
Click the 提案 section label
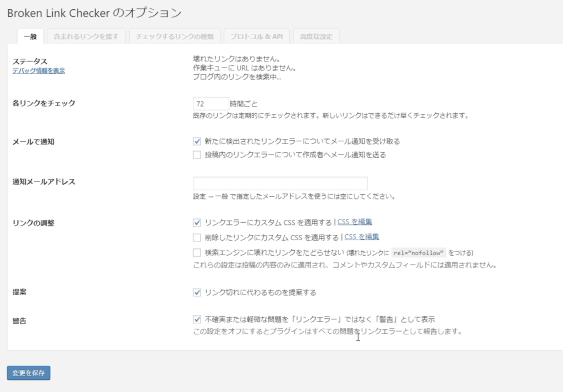[x=19, y=292]
